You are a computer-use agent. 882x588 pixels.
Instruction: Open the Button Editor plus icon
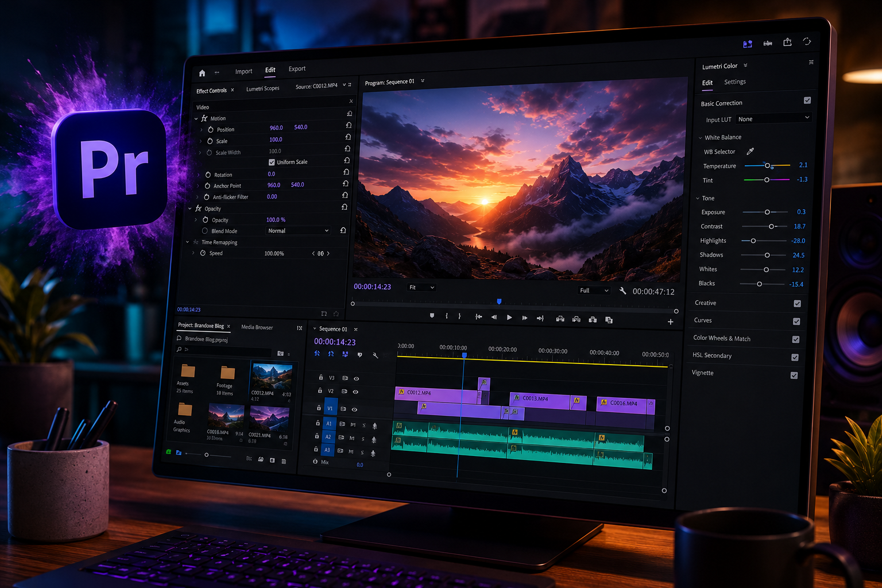point(670,322)
